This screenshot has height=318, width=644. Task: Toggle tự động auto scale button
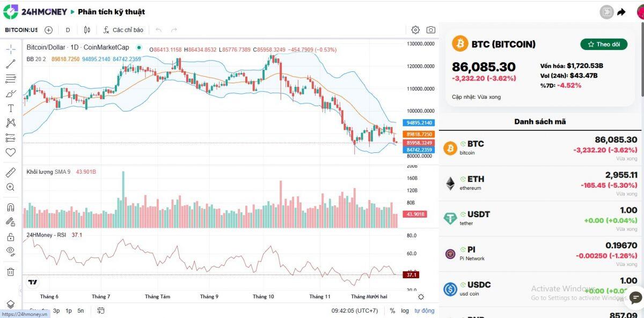coord(425,310)
